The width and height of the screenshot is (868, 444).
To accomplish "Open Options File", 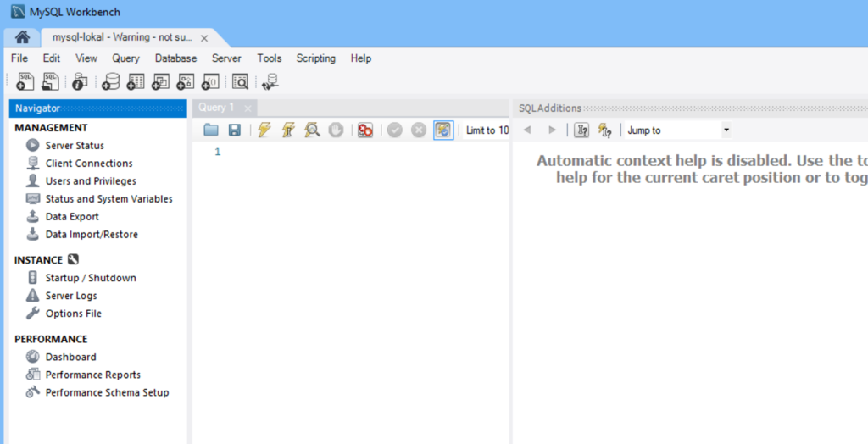I will (x=74, y=314).
